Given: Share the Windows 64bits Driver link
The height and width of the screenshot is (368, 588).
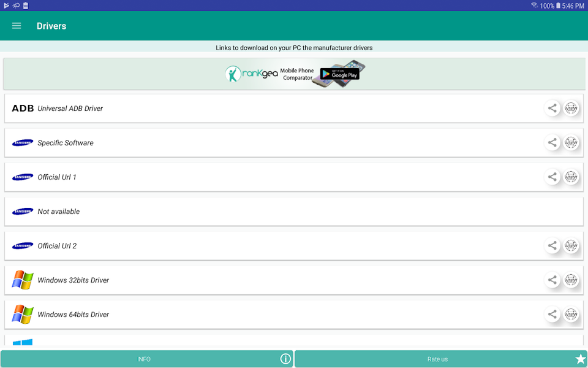Looking at the screenshot, I should tap(552, 315).
